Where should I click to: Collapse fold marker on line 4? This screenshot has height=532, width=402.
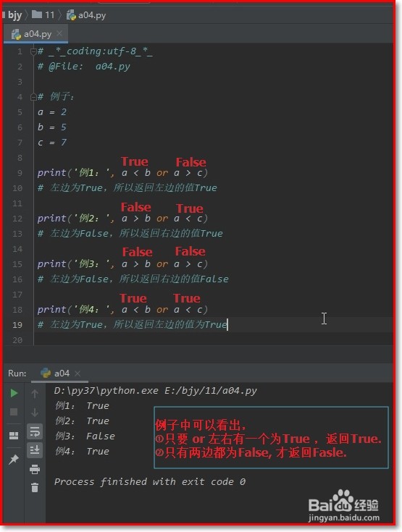(x=33, y=97)
